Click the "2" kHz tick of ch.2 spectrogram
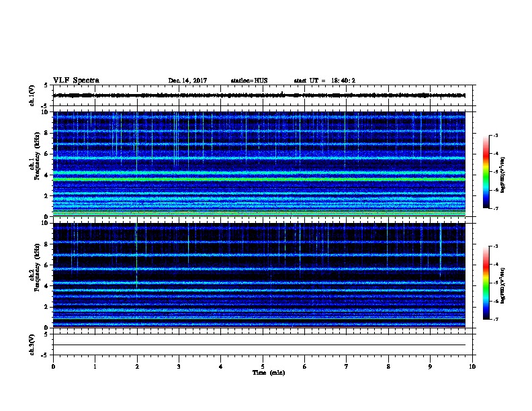Image resolution: width=532 pixels, height=411 pixels. 46,307
